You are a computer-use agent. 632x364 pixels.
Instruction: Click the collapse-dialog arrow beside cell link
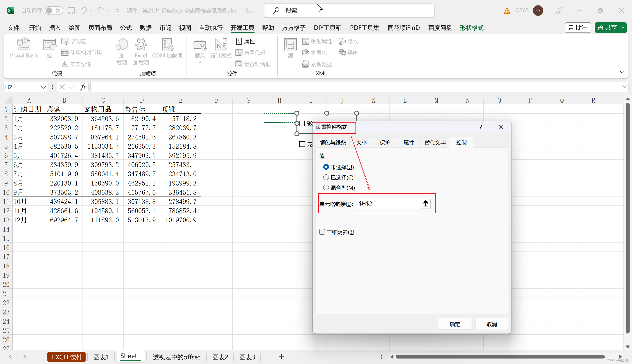point(425,203)
